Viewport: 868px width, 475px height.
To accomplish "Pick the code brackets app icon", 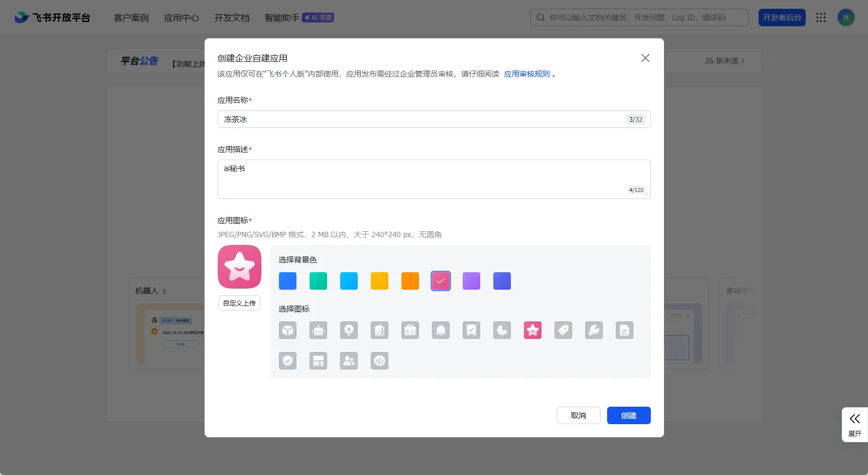I will (380, 361).
